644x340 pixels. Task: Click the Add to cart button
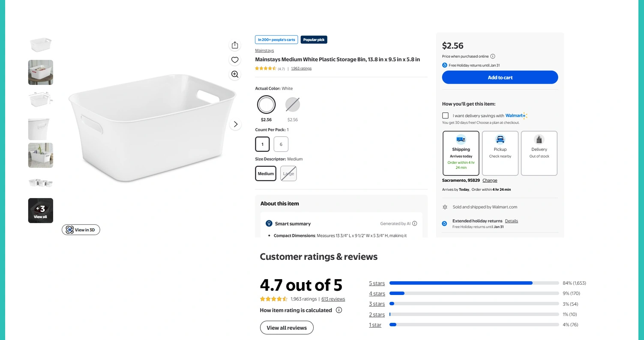coord(500,77)
